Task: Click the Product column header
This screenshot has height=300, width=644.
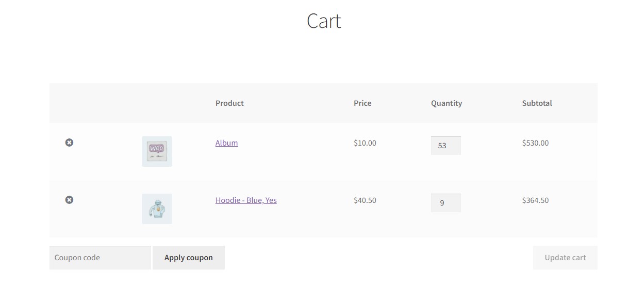Action: (x=229, y=103)
